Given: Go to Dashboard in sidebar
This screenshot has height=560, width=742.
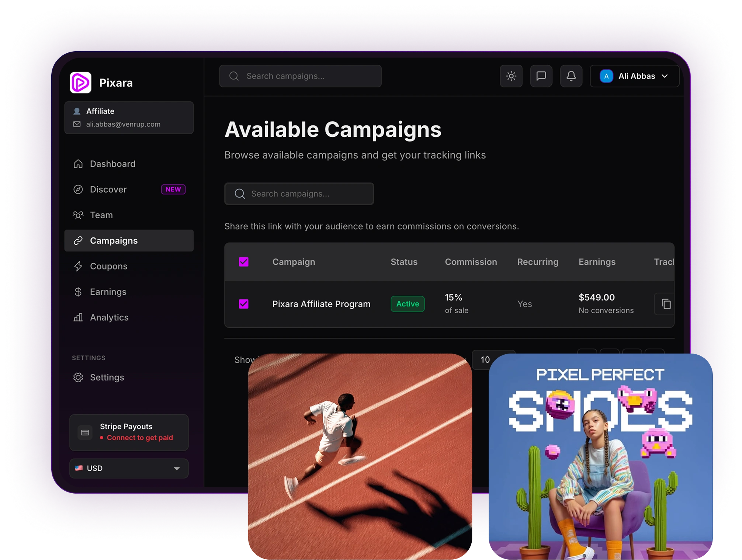Looking at the screenshot, I should (129, 164).
